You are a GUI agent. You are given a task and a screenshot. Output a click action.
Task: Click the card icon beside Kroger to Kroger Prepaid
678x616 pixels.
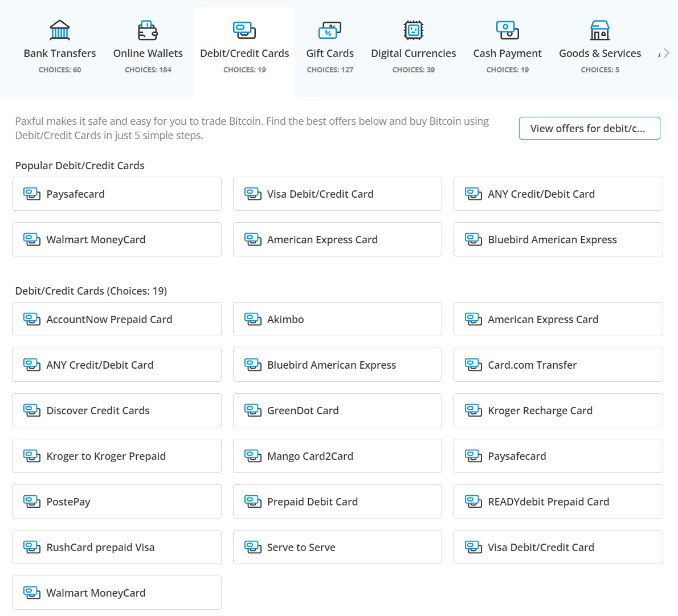[x=31, y=456]
